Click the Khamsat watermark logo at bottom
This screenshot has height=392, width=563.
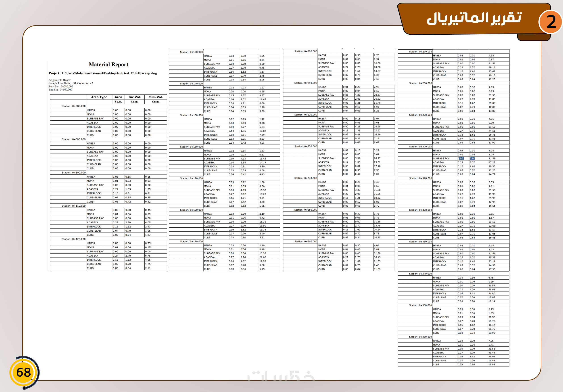[x=281, y=377]
